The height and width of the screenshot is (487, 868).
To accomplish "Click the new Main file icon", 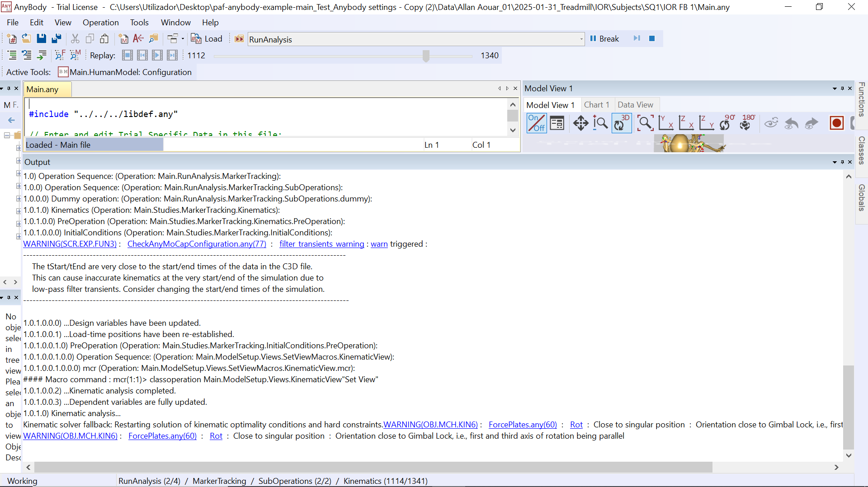I will (123, 39).
